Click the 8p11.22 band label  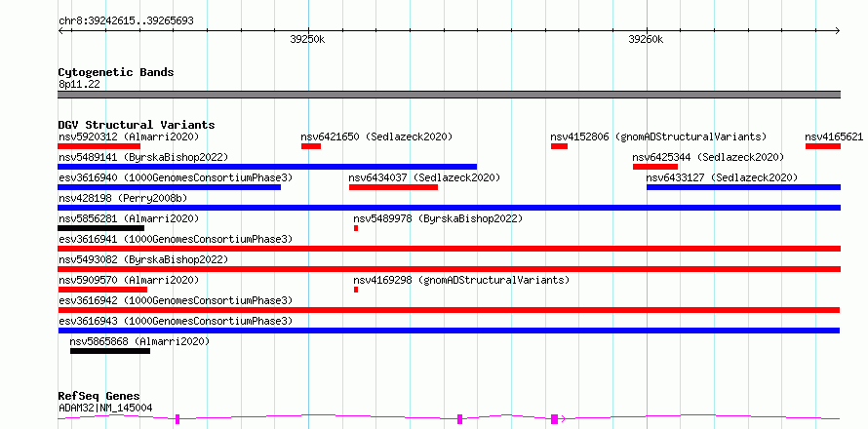pos(79,84)
